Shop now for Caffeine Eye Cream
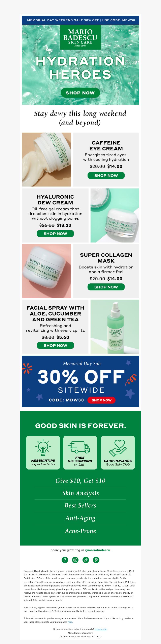The image size is (161, 644). 106,175
